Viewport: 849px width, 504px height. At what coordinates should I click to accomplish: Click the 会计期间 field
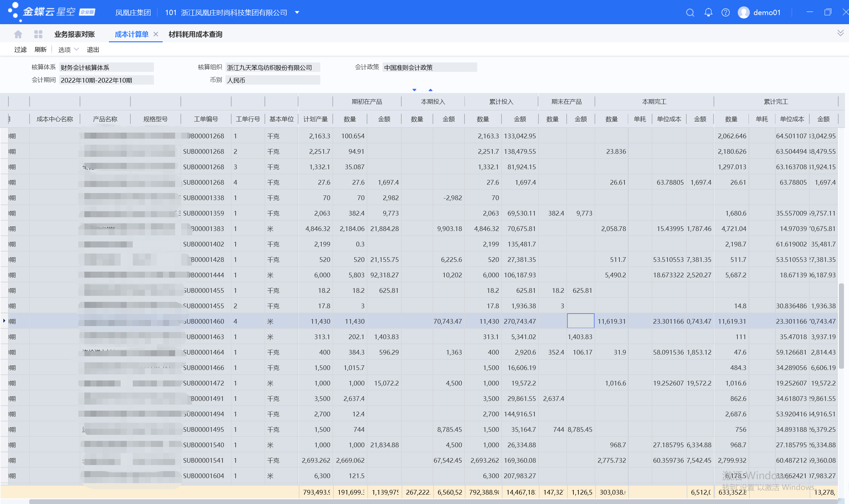106,80
